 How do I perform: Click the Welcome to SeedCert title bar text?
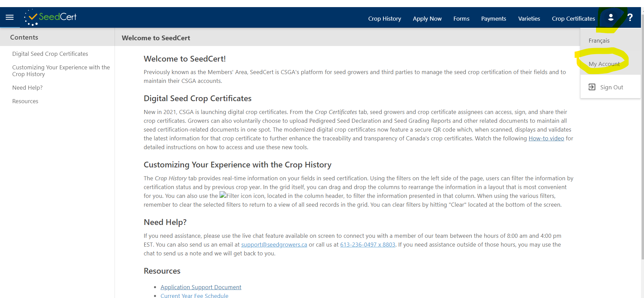click(156, 38)
